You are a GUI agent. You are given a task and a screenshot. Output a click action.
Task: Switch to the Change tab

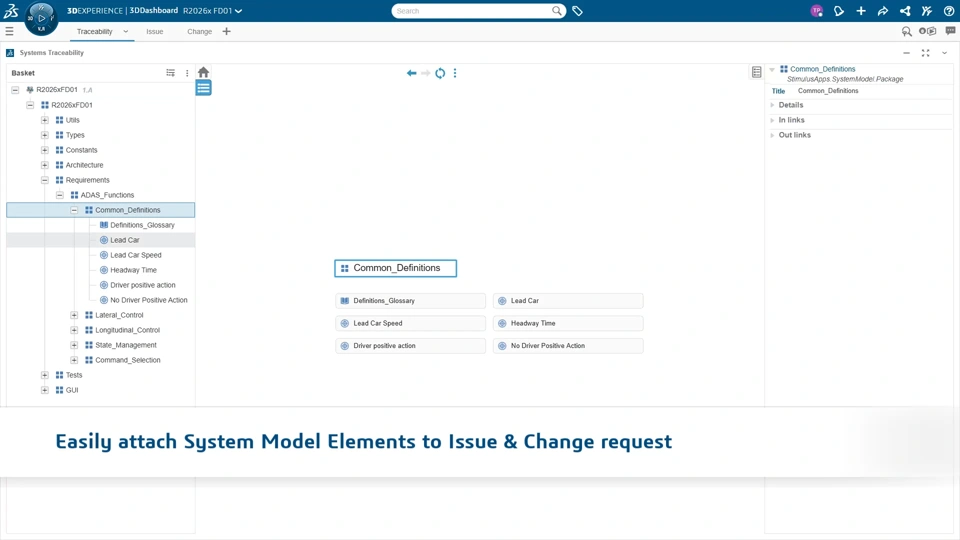[200, 31]
